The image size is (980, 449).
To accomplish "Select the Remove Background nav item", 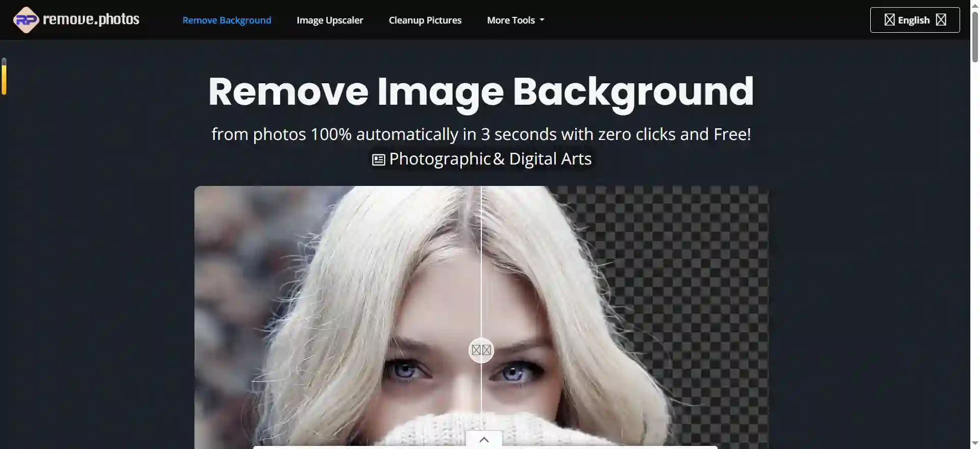I will 227,20.
